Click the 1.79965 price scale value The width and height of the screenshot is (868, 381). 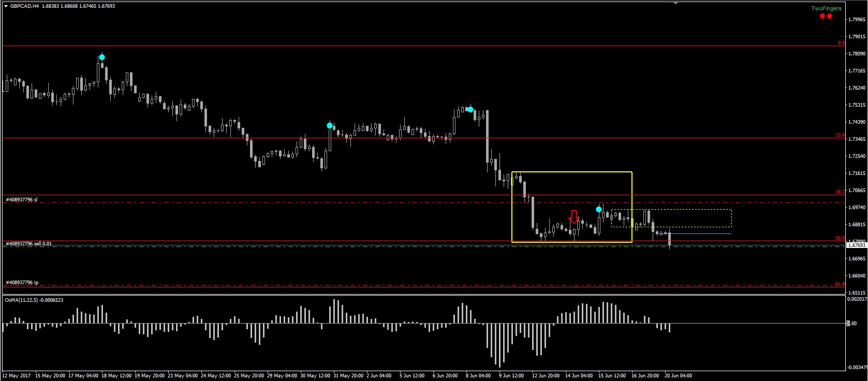858,20
